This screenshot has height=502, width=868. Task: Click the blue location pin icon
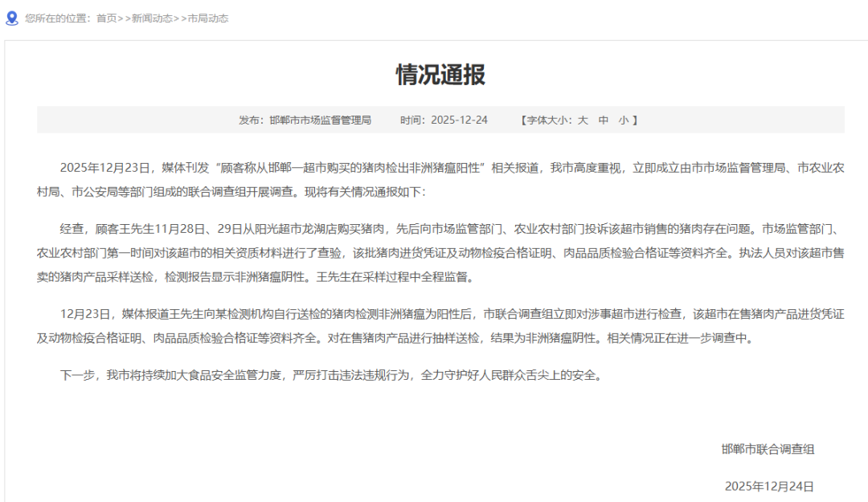(11, 17)
